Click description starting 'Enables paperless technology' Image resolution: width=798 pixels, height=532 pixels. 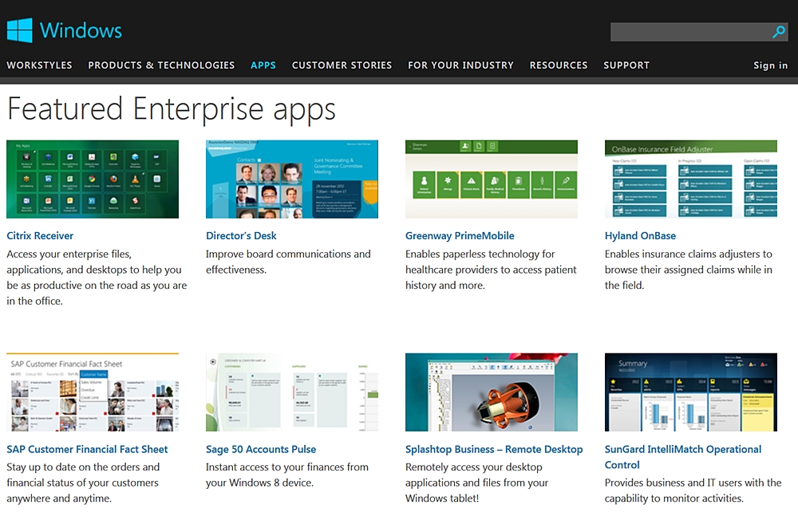coord(491,270)
